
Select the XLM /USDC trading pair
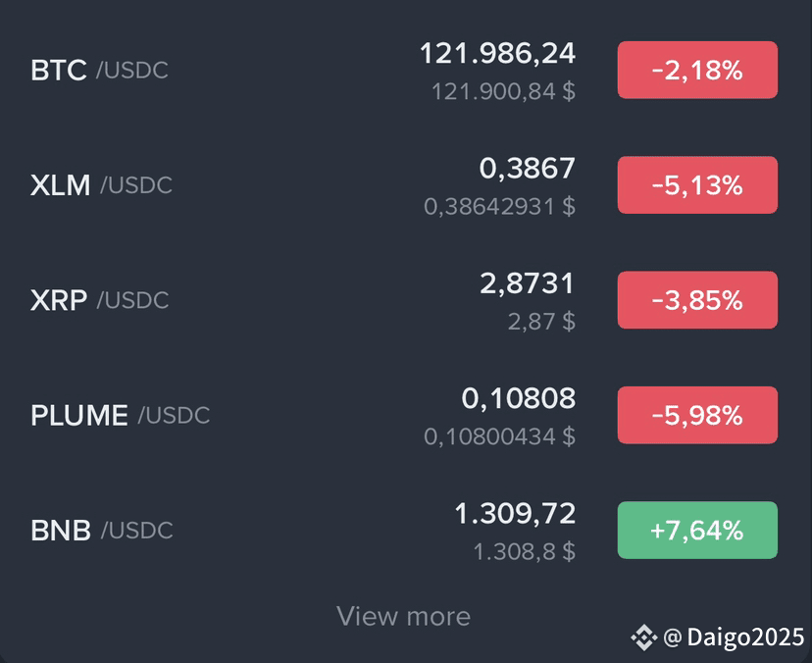coord(406,185)
